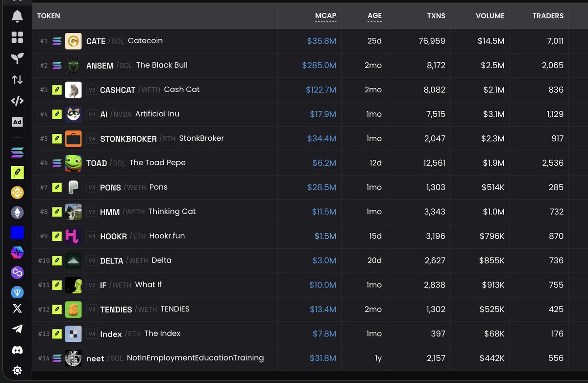Open the ANSEM The Black Bull row
The image size is (588, 383).
[310, 65]
